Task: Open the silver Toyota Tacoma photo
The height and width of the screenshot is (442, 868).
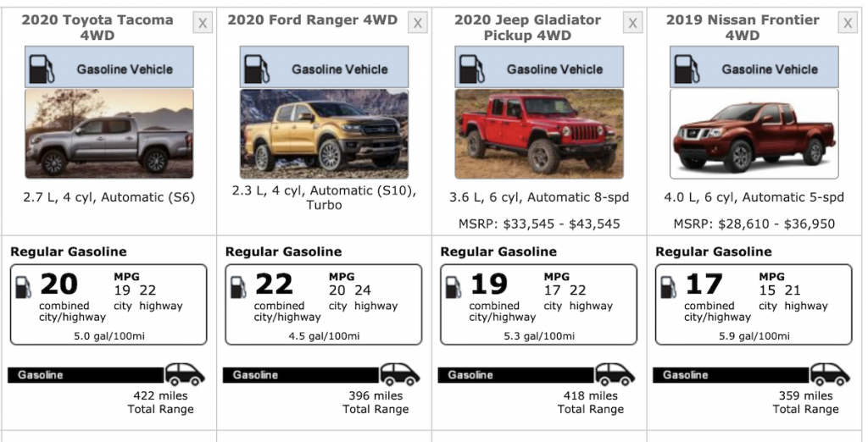Action: (109, 134)
